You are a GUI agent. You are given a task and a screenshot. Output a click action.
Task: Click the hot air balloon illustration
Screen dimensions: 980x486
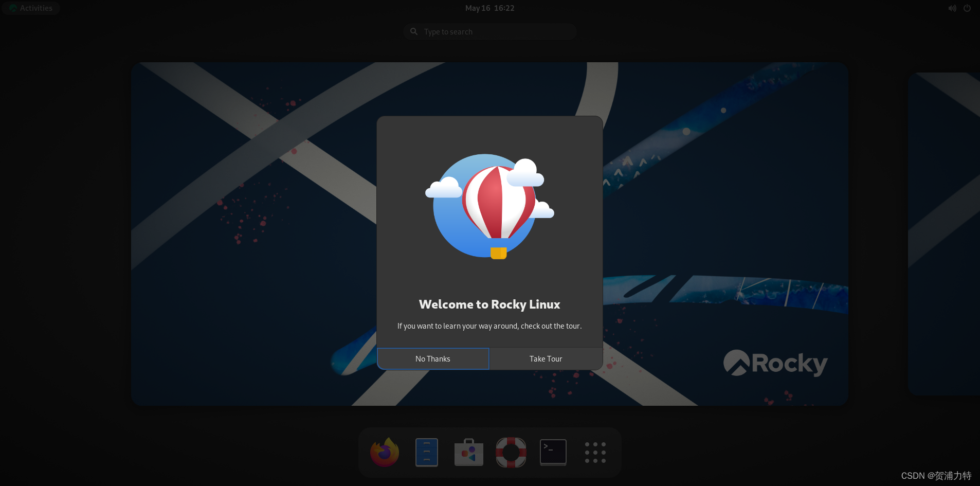489,207
